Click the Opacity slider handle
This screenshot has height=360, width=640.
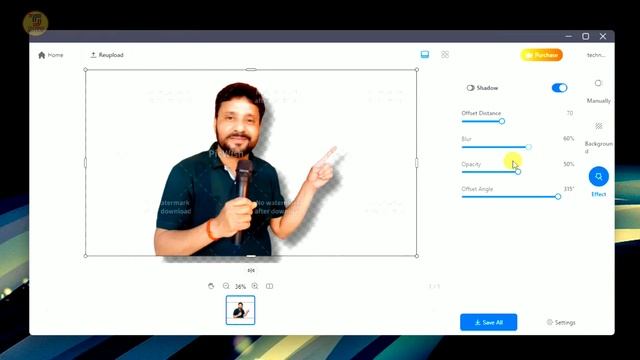518,172
